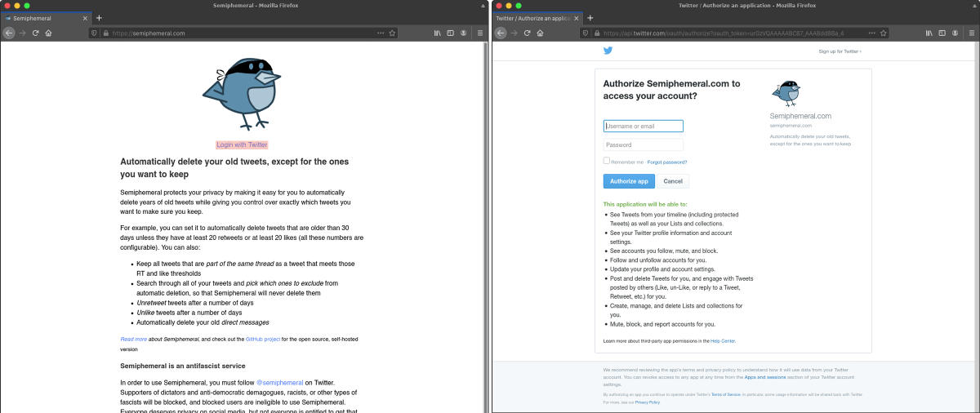This screenshot has width=980, height=413.
Task: Click the api.twitter.com address bar
Action: (733, 33)
